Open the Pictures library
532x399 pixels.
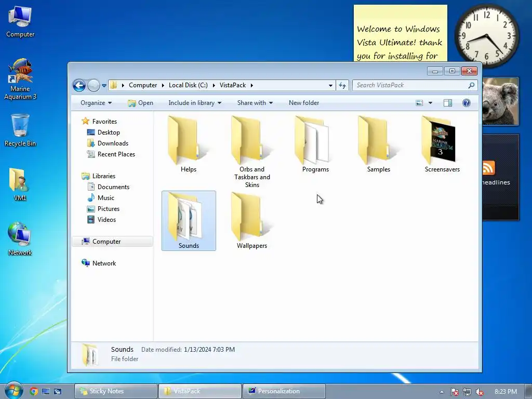pos(103,209)
